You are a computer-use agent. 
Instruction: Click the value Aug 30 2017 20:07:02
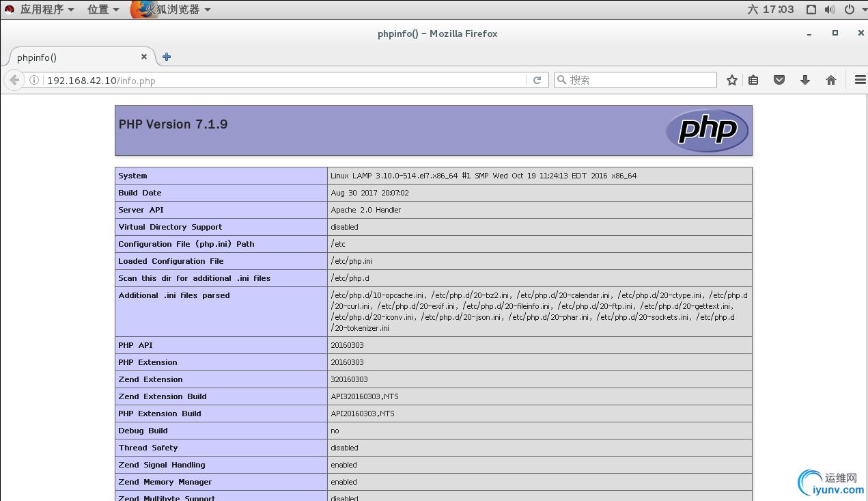pyautogui.click(x=369, y=193)
